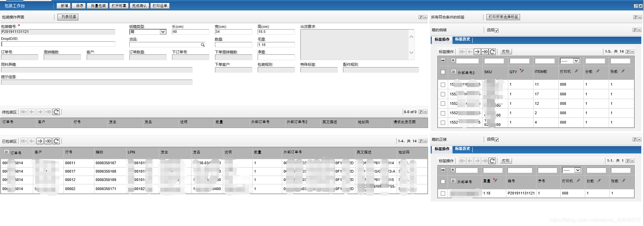This screenshot has width=644, height=226.
Task: Click the 批量包装 button
Action: (x=97, y=6)
